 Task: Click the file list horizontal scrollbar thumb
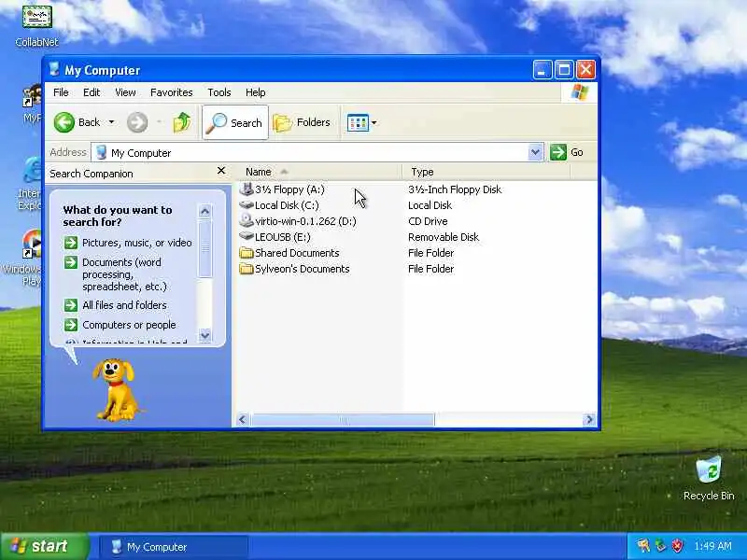pos(343,419)
